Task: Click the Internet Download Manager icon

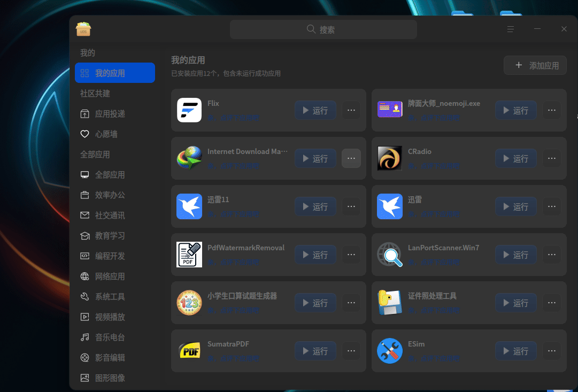Action: pyautogui.click(x=189, y=158)
